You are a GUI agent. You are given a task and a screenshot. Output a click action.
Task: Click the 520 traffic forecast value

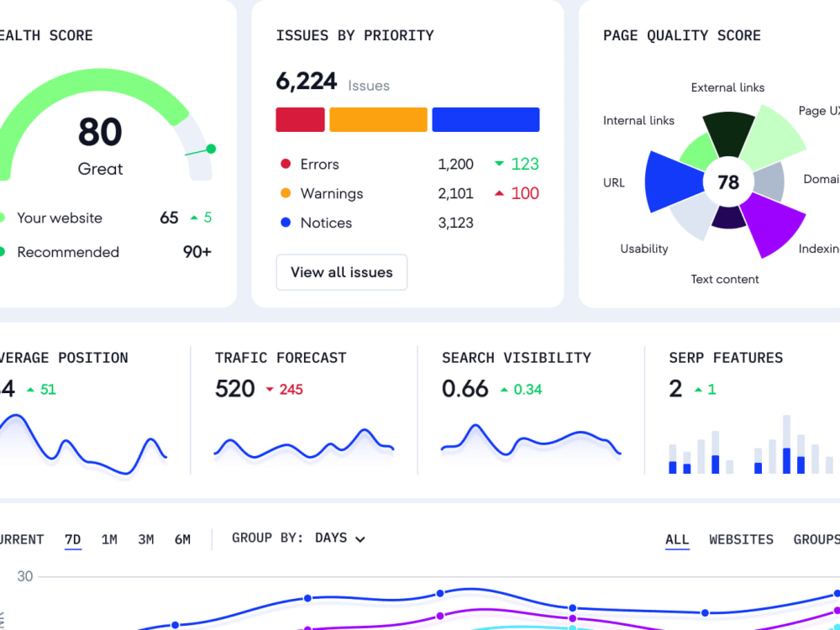tap(234, 389)
